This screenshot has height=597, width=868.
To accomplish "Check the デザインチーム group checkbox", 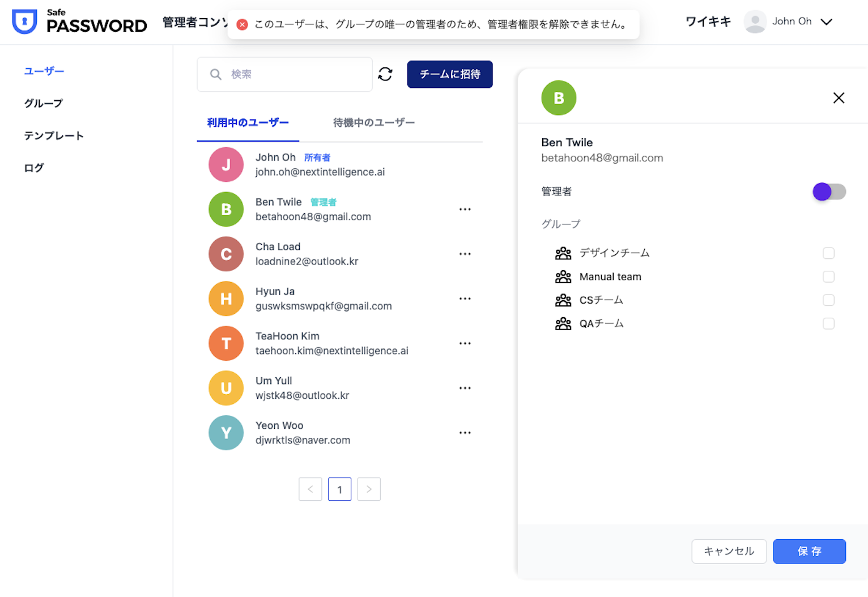I will point(828,253).
